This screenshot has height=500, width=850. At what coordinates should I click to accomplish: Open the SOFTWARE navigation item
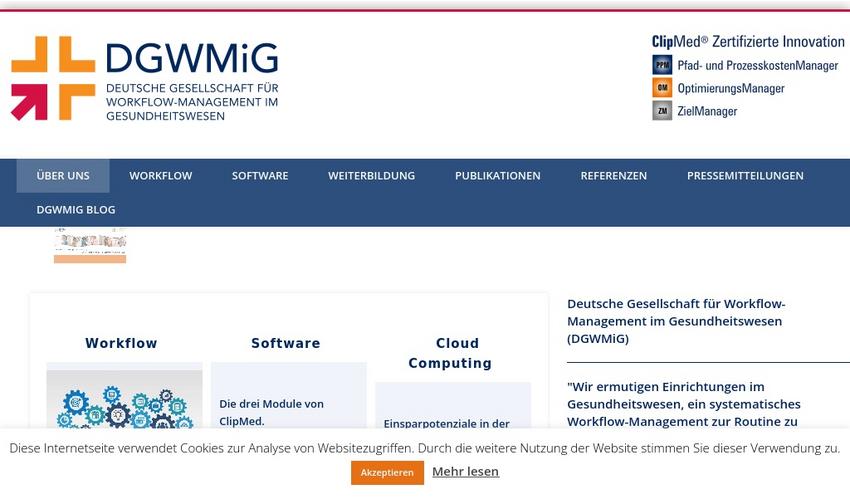260,176
